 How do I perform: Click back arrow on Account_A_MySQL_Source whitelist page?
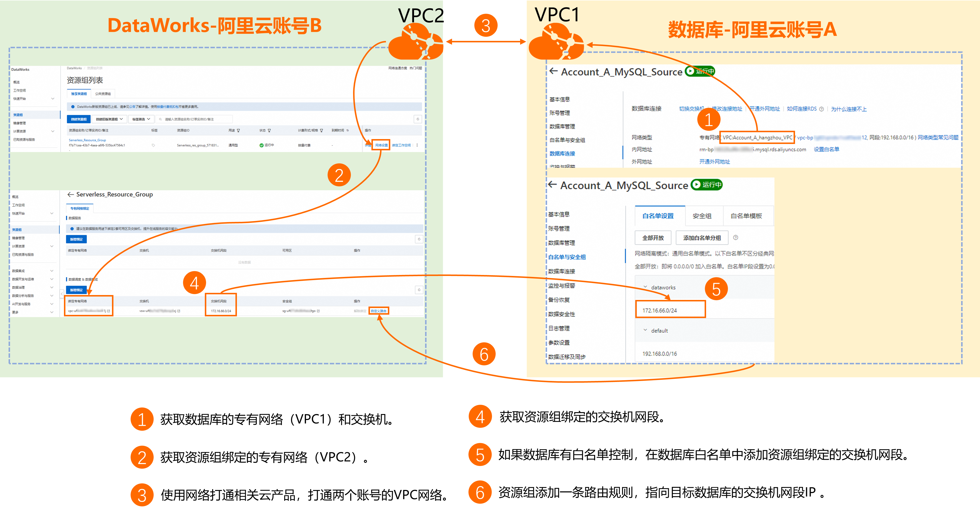(x=552, y=185)
